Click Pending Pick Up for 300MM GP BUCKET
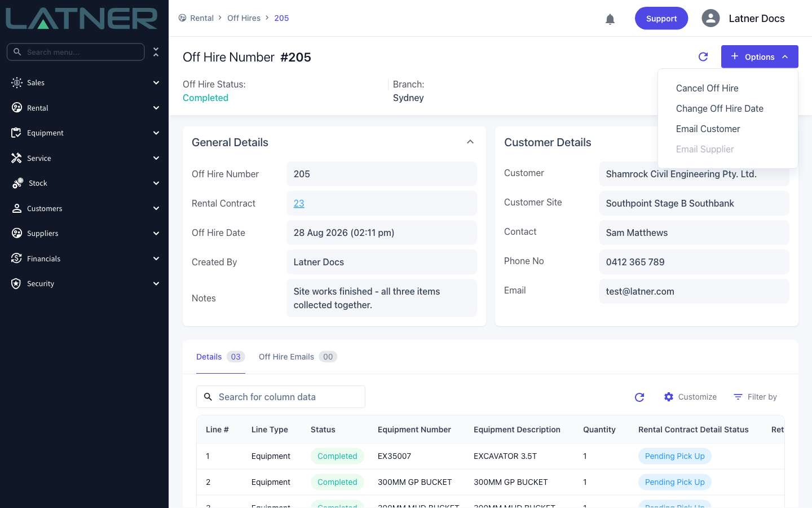Image resolution: width=812 pixels, height=508 pixels. [x=675, y=482]
